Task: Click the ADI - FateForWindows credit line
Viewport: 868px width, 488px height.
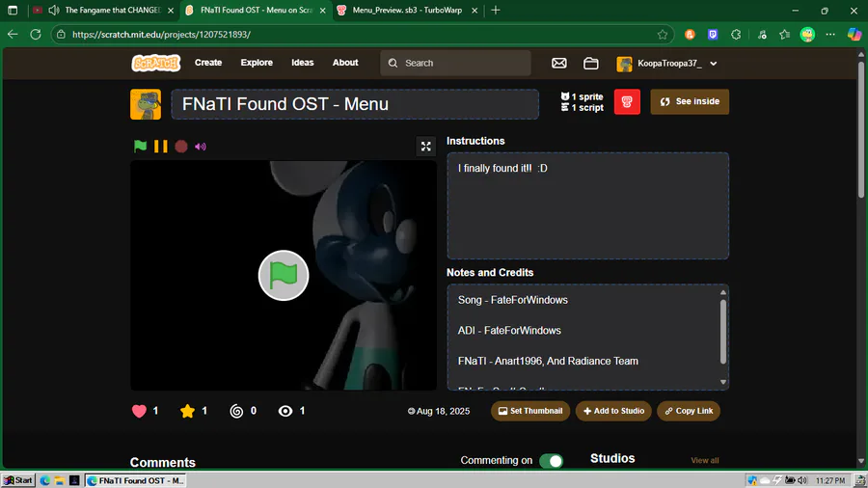Action: pos(509,330)
